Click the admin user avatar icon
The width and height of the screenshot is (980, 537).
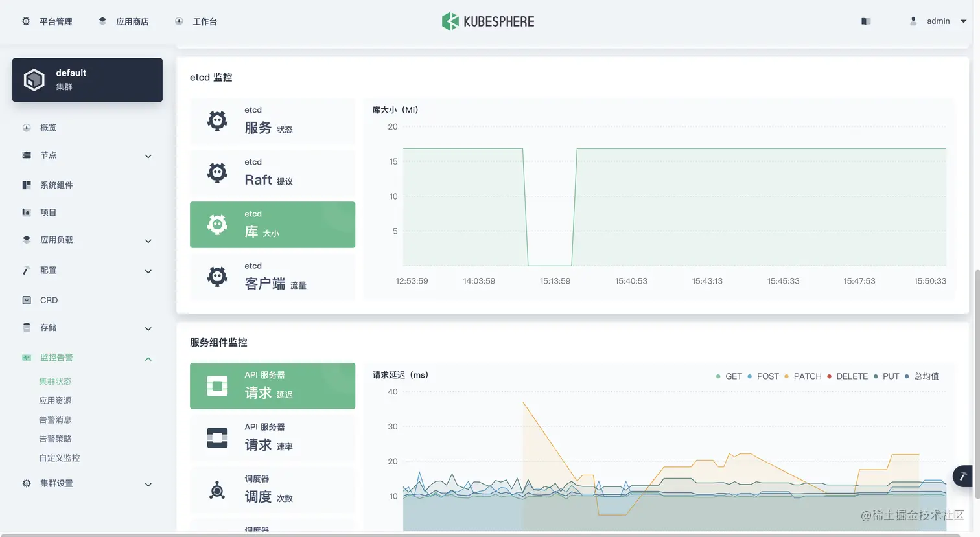[913, 21]
